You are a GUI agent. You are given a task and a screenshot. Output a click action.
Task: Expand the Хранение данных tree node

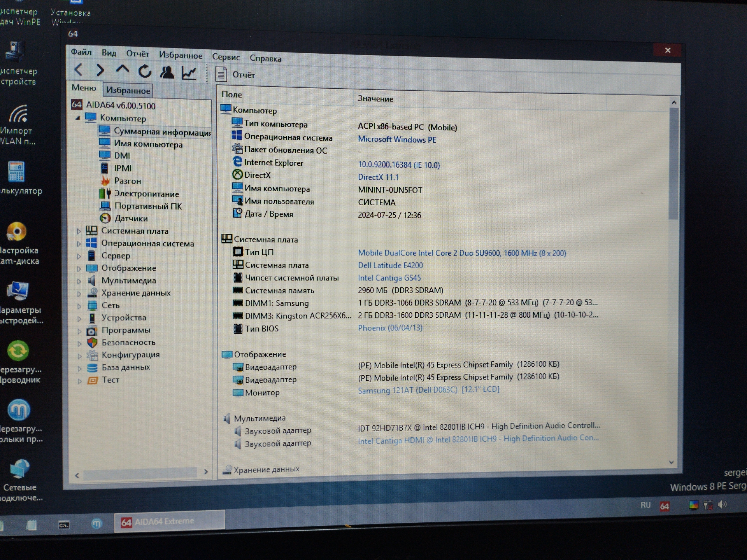coord(79,293)
